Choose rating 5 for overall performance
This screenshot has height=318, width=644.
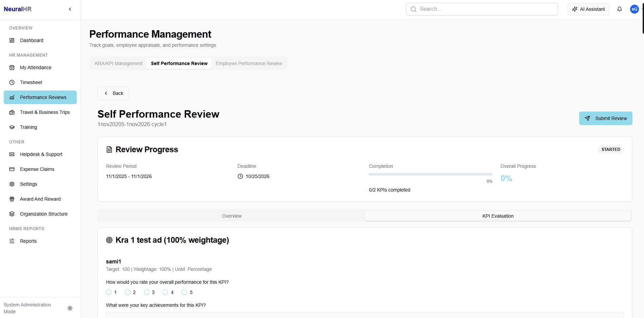tap(184, 292)
